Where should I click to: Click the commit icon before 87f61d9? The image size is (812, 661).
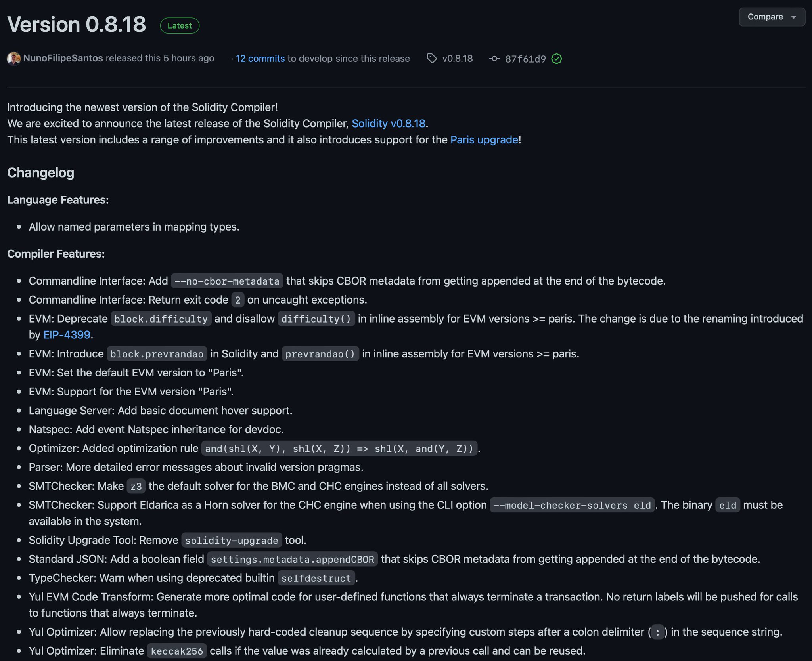(495, 59)
